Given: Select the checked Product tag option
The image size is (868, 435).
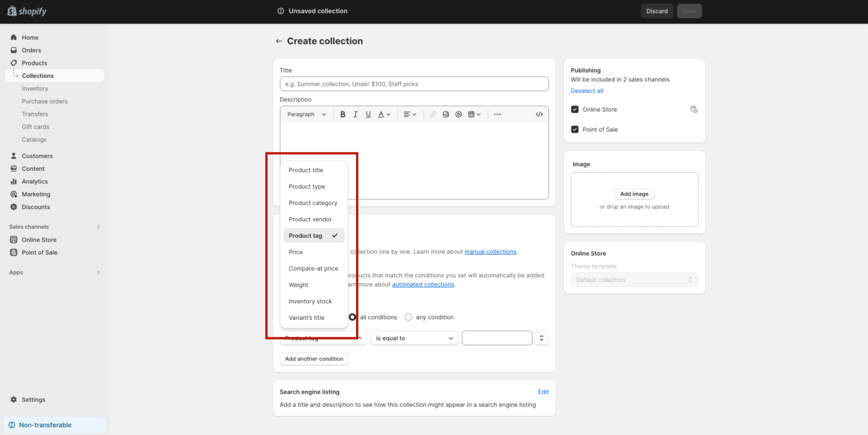Looking at the screenshot, I should tap(314, 236).
